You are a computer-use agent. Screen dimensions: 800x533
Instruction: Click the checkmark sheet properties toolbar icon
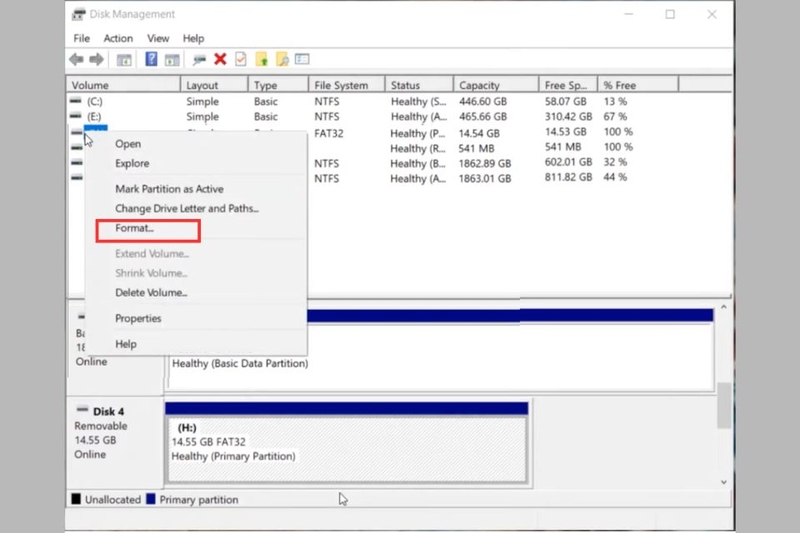coord(241,59)
